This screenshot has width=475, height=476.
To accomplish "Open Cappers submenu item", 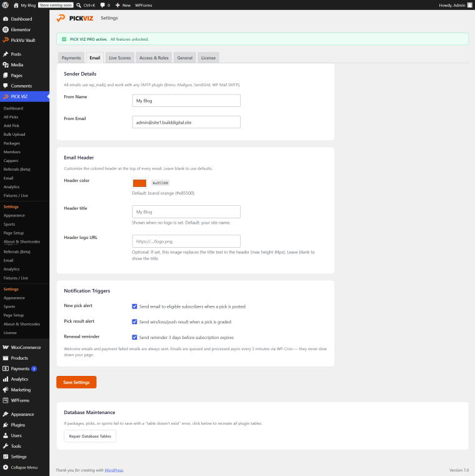I will 11,161.
